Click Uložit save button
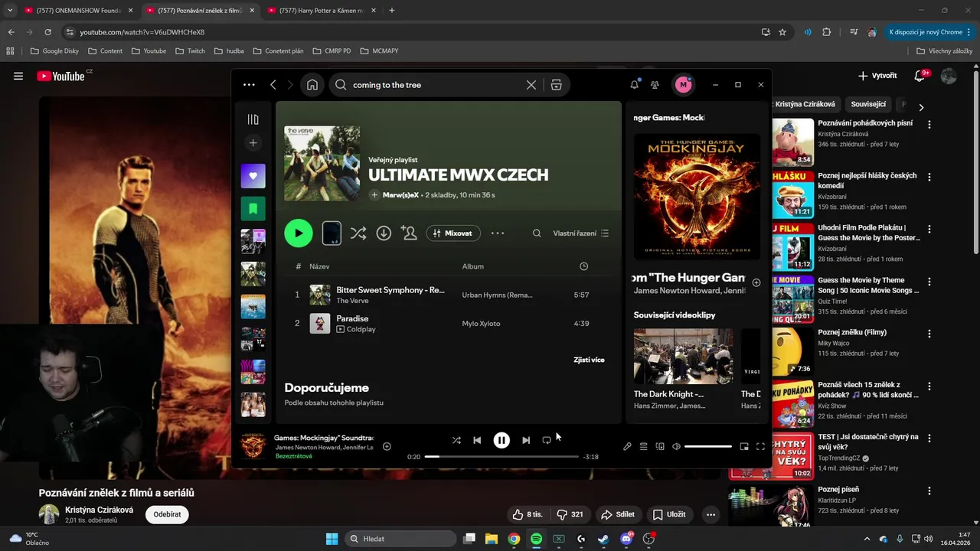This screenshot has width=980, height=551. (x=669, y=514)
